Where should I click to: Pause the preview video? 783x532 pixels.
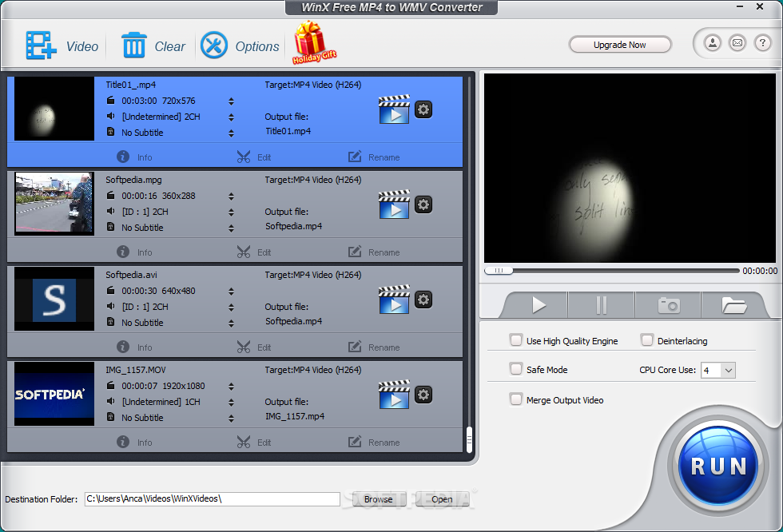[x=601, y=305]
